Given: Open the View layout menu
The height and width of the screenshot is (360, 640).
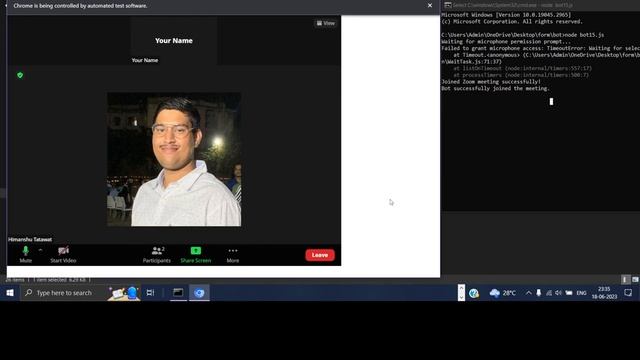Looking at the screenshot, I should click(x=326, y=23).
